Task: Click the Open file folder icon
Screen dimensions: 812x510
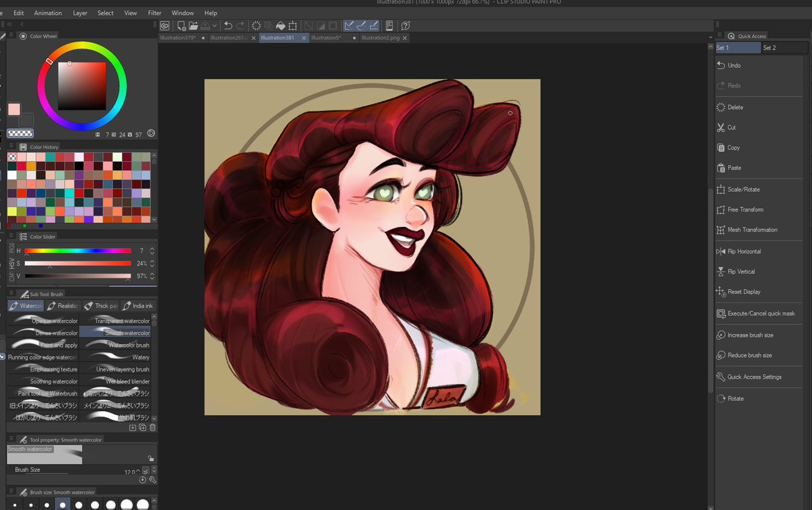Action: pos(193,25)
